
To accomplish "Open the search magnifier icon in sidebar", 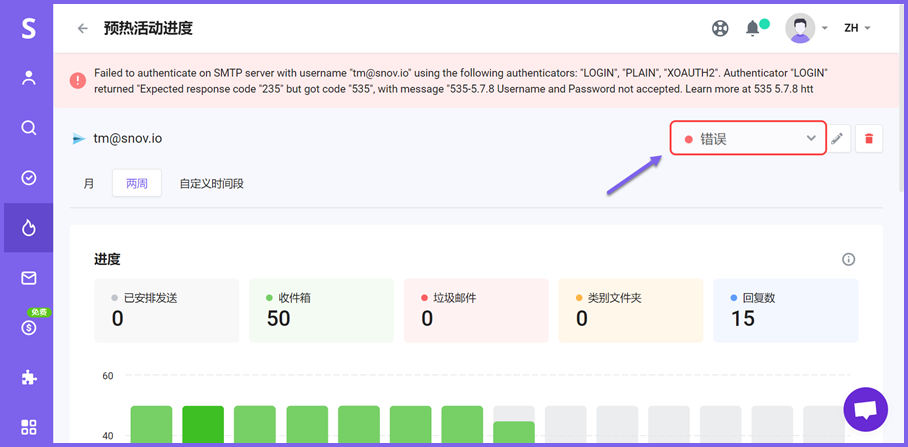I will (x=28, y=127).
